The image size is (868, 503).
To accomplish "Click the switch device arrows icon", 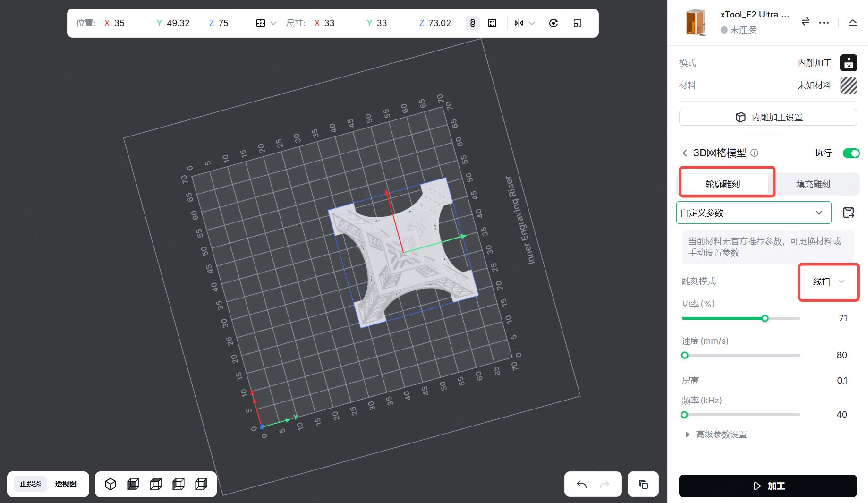I will (x=806, y=22).
